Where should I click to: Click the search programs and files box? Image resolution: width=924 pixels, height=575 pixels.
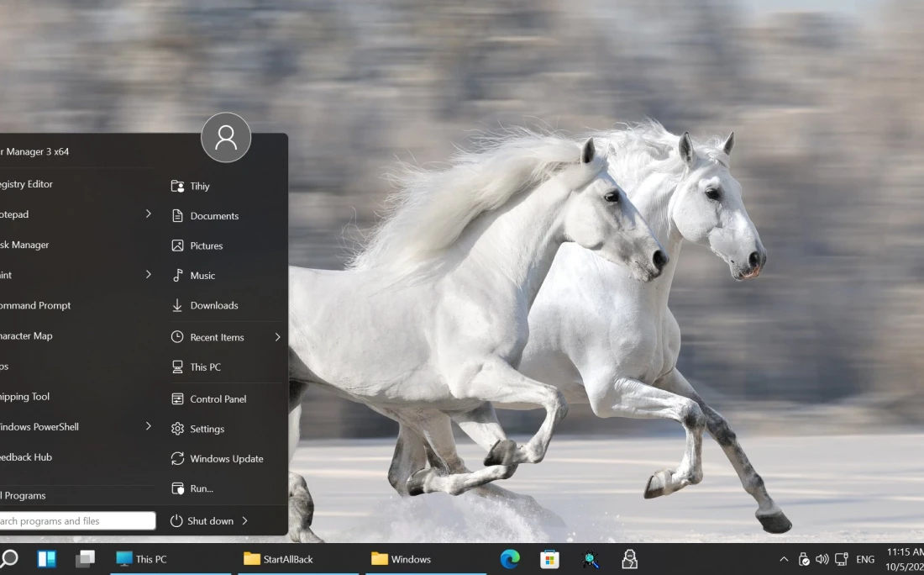point(76,521)
